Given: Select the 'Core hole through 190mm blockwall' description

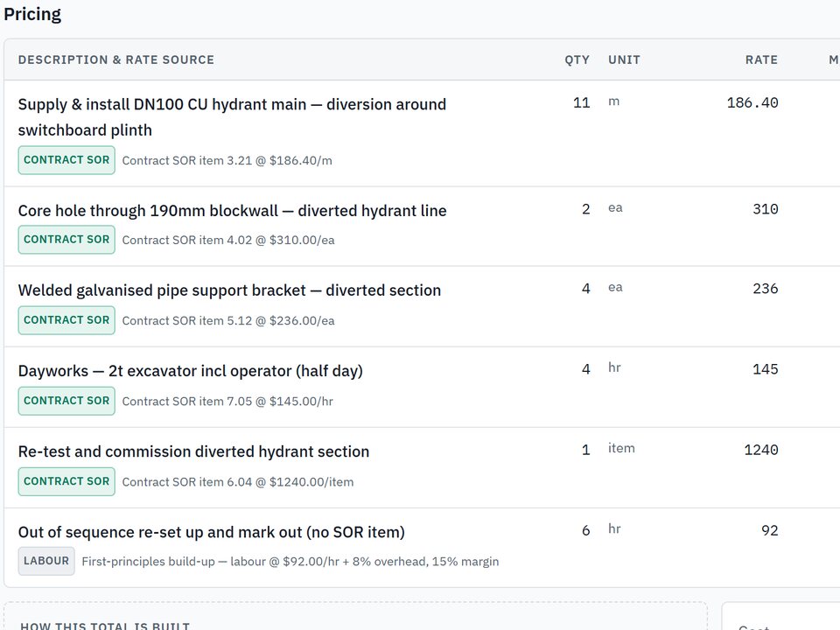Looking at the screenshot, I should click(x=232, y=211).
